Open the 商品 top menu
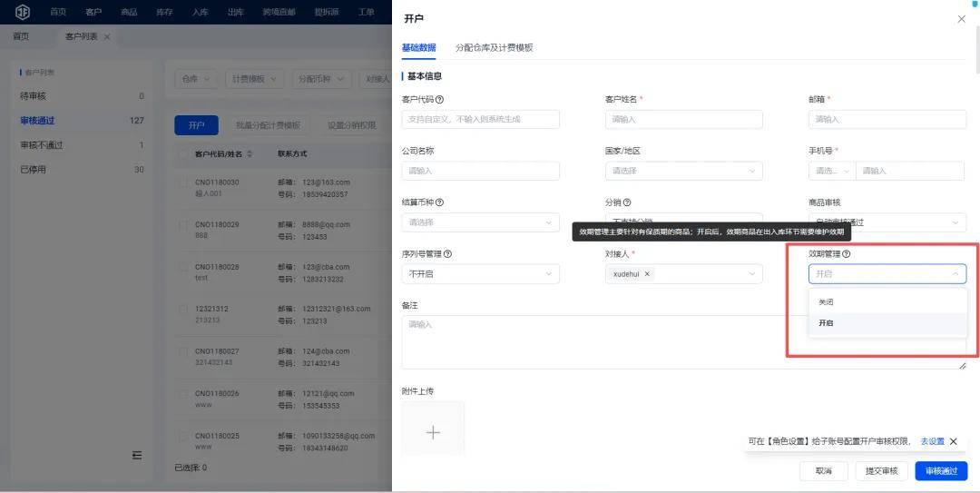 coord(129,12)
